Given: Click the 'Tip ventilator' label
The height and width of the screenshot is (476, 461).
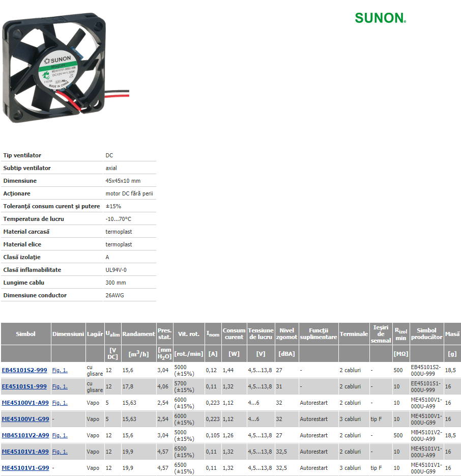Looking at the screenshot, I should point(22,155).
